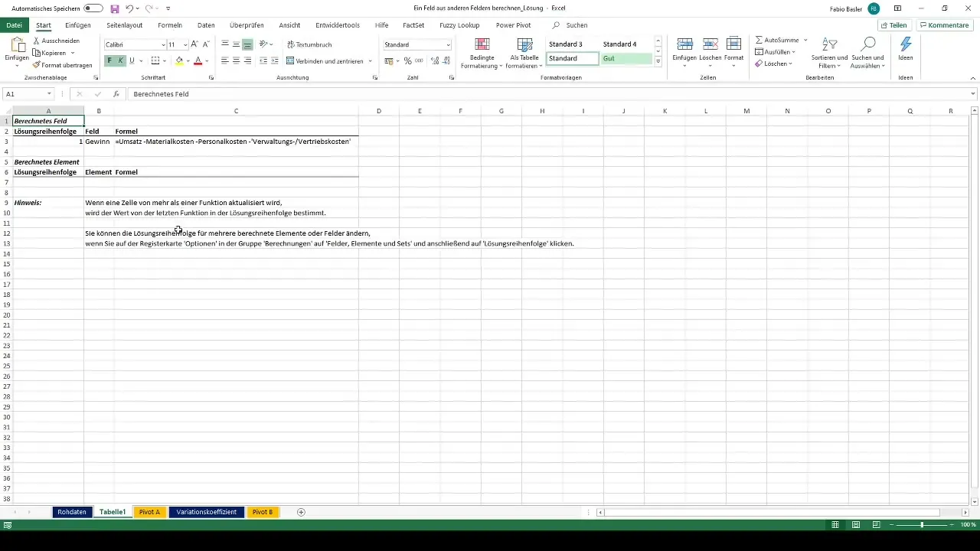This screenshot has width=980, height=551.
Task: Open Bedingte Formatierung menu
Action: pos(482,53)
